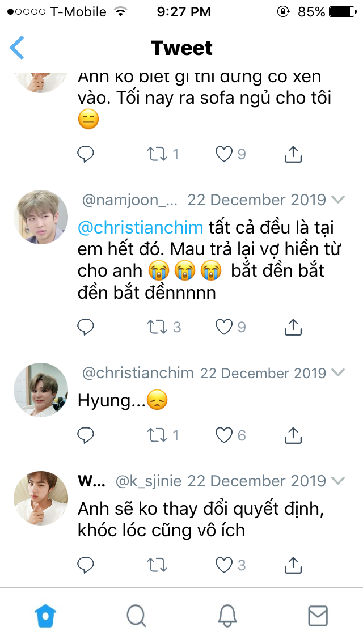
Task: Expand options chevron on @christianchim tweet
Action: coord(338,372)
